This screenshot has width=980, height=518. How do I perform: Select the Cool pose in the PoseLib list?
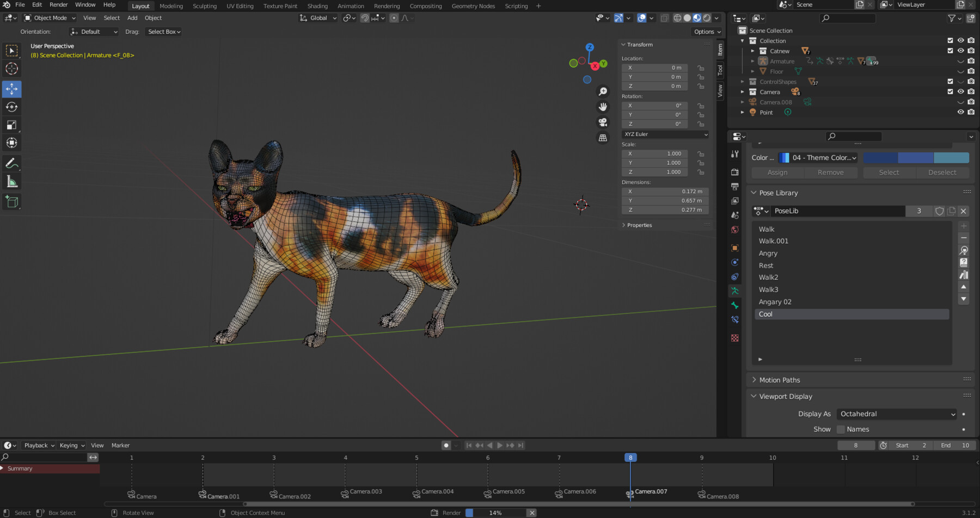pos(789,314)
